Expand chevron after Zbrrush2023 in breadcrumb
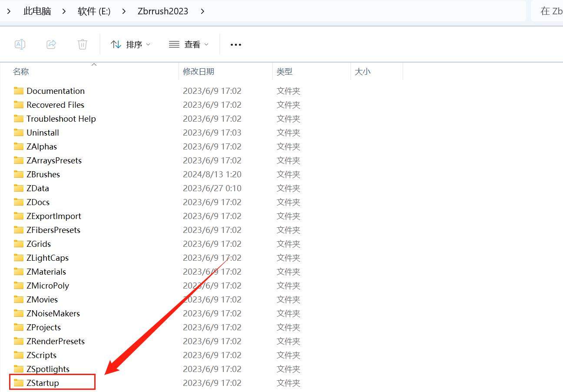 202,11
